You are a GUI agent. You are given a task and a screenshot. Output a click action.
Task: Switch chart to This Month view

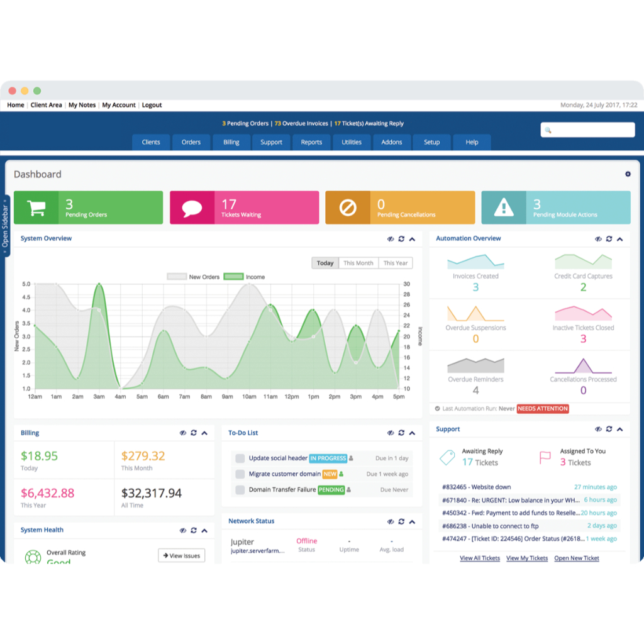coord(358,263)
